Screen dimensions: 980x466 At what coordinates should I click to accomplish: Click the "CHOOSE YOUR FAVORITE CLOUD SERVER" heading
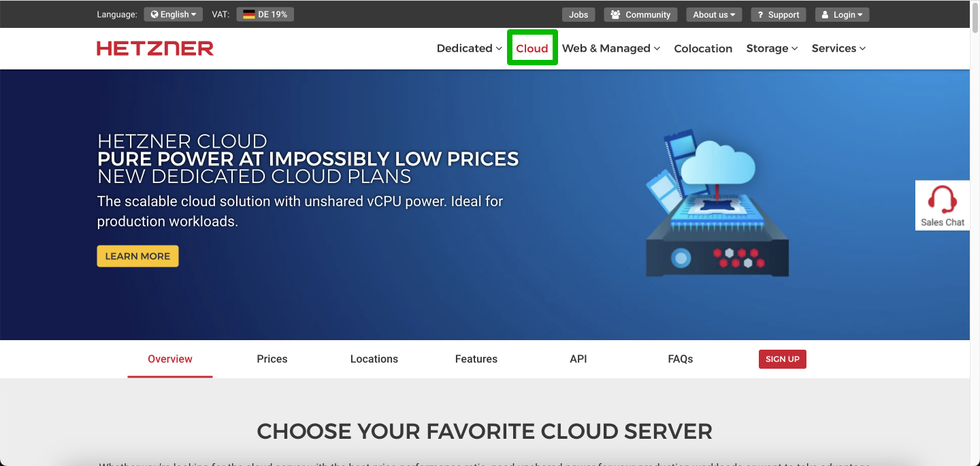pyautogui.click(x=485, y=431)
